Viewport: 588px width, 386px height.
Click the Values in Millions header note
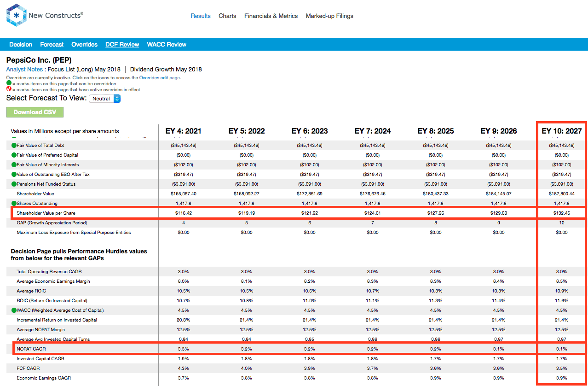coord(65,131)
